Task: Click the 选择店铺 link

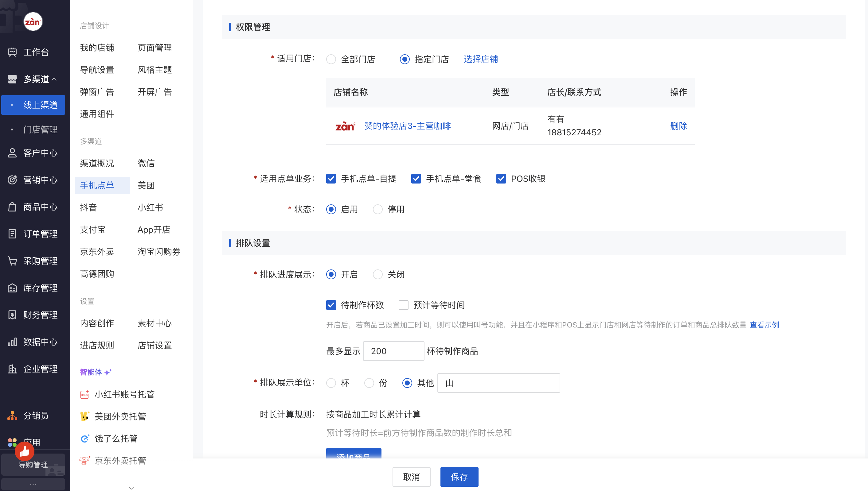Action: click(x=481, y=59)
